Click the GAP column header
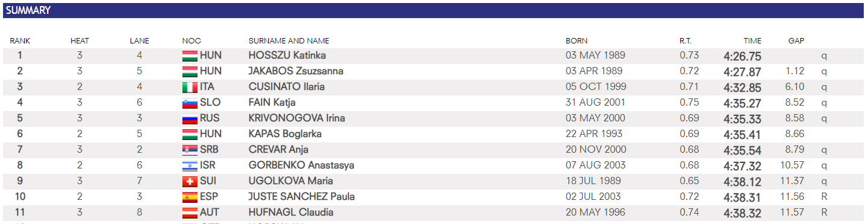 tap(796, 41)
